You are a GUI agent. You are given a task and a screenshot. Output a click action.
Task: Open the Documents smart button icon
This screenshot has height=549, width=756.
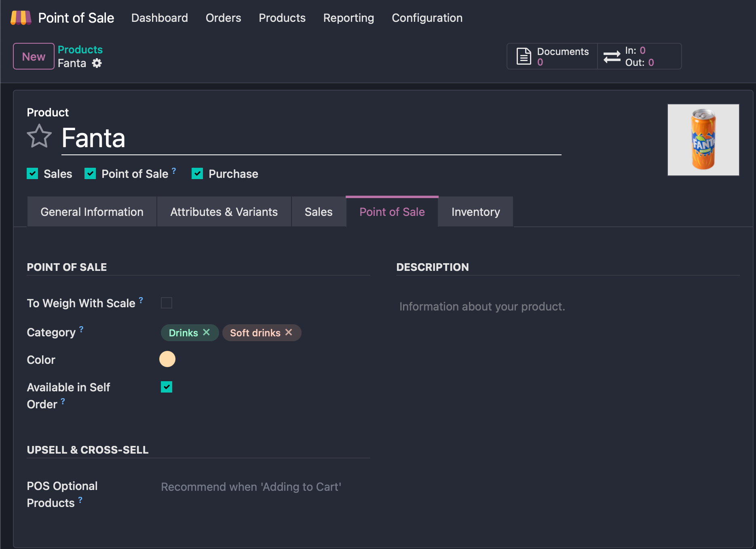click(x=524, y=56)
